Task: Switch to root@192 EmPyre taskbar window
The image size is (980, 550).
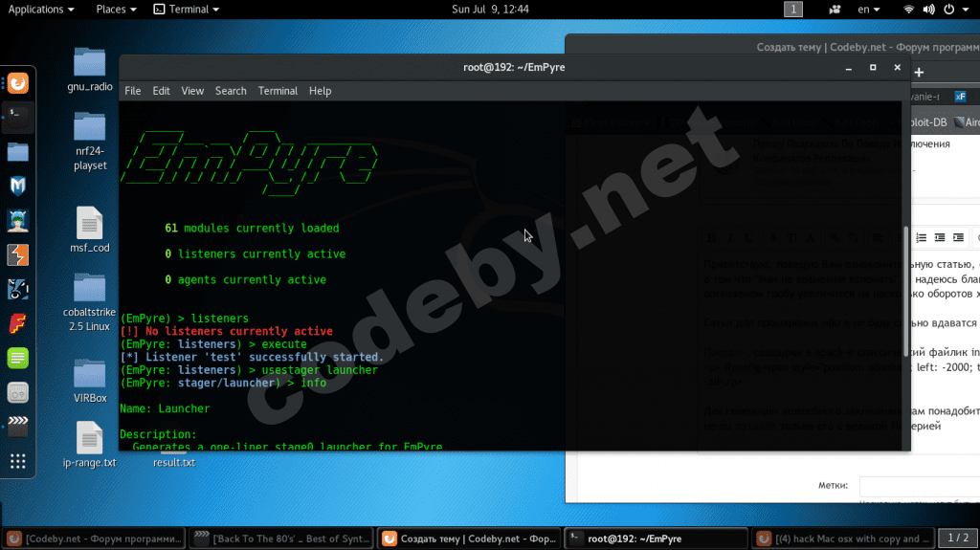Action: pyautogui.click(x=656, y=539)
